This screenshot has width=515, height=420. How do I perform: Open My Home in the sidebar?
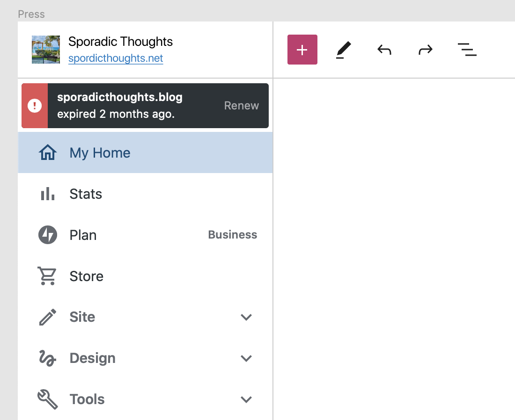(145, 152)
